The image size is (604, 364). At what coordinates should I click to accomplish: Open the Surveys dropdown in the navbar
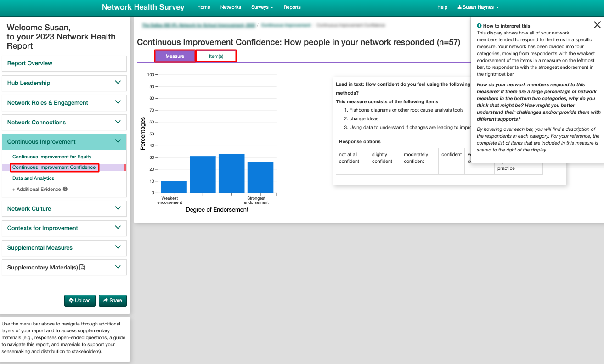coord(262,7)
